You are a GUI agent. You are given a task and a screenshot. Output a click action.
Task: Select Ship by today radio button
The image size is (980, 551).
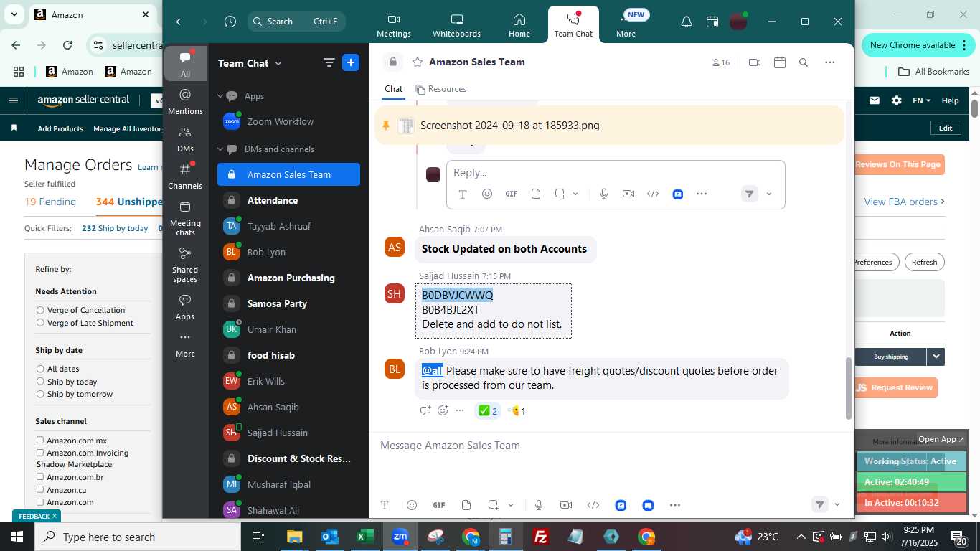(40, 382)
